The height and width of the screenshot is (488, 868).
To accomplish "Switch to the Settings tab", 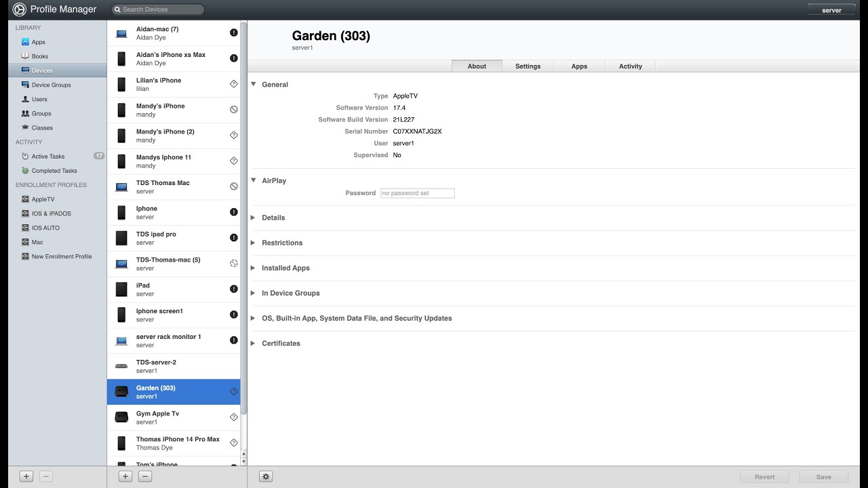I will [528, 66].
